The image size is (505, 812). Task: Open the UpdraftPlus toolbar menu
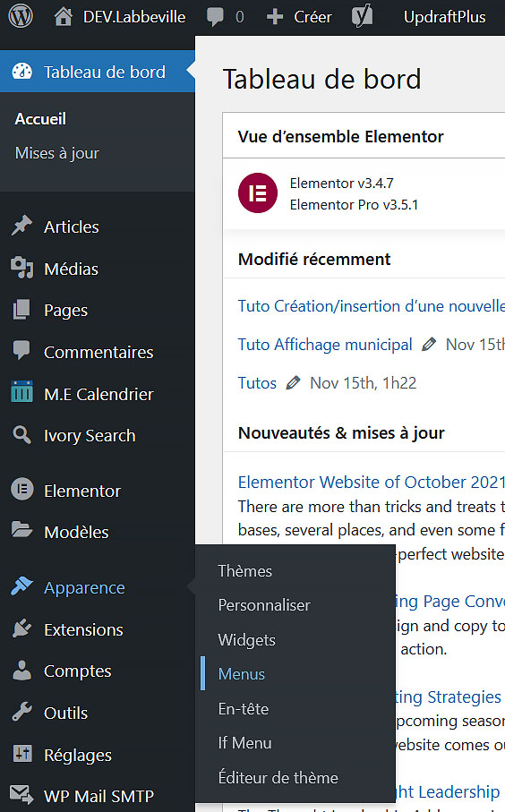point(444,17)
